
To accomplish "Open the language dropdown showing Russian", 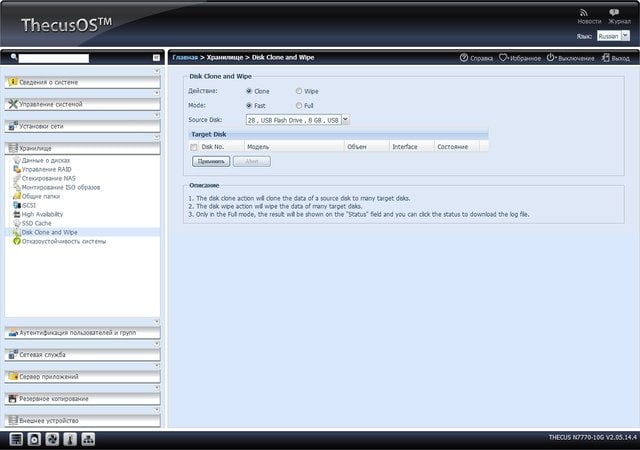I will (x=625, y=36).
